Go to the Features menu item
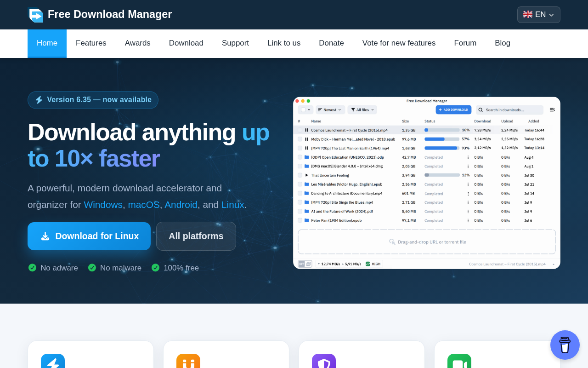Image resolution: width=588 pixels, height=368 pixels. coord(91,43)
